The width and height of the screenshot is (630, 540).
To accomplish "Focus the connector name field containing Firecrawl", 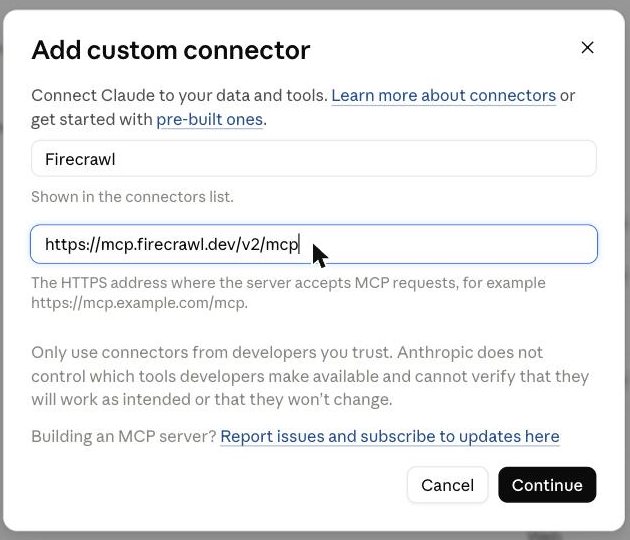I will click(x=314, y=159).
